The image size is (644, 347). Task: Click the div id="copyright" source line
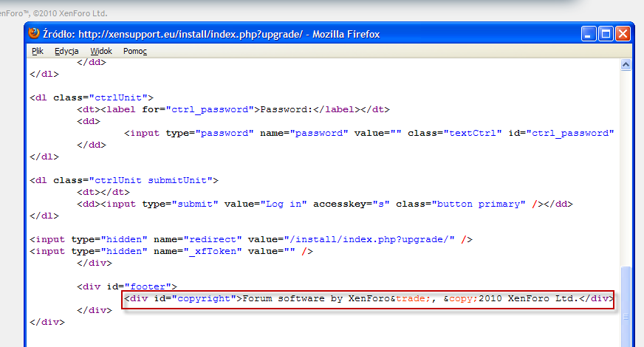pos(368,298)
